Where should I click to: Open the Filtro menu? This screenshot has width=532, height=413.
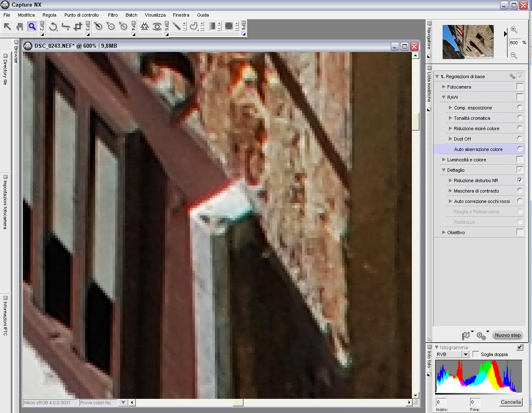[x=113, y=15]
